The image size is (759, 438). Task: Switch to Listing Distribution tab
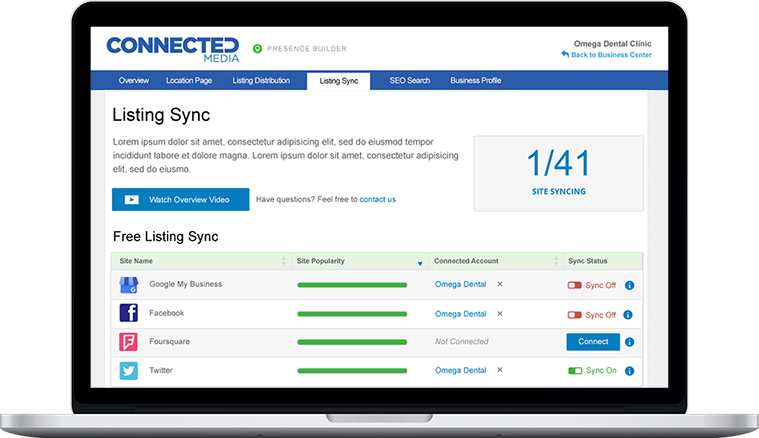261,80
